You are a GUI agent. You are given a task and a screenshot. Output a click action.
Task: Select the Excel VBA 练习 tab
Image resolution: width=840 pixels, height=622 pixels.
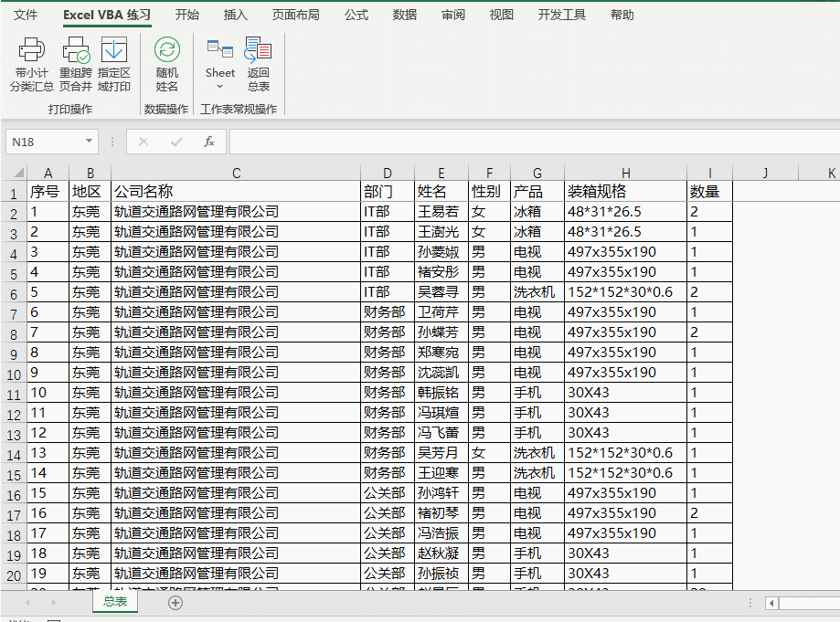coord(107,15)
